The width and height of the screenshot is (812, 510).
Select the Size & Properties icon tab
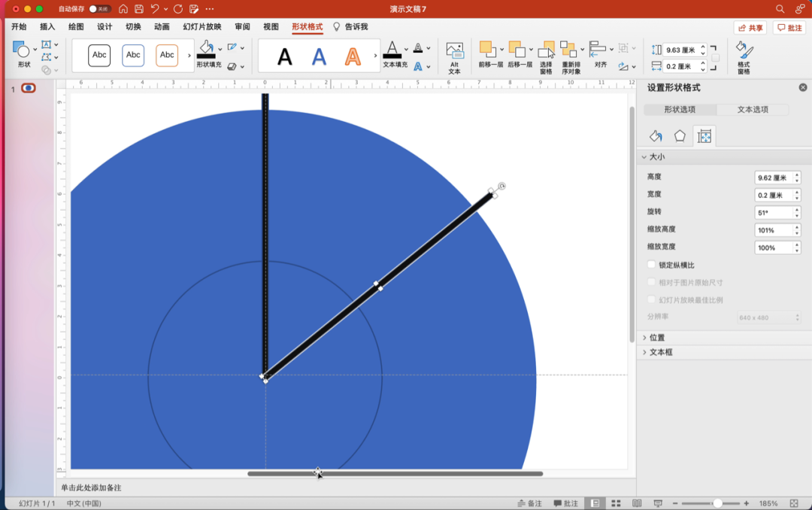point(704,136)
